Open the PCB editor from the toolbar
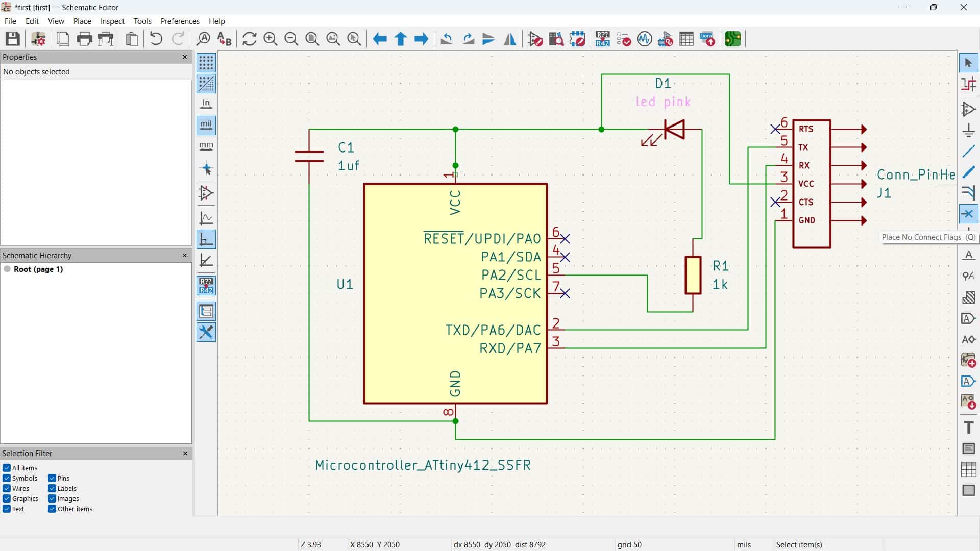 [x=732, y=39]
